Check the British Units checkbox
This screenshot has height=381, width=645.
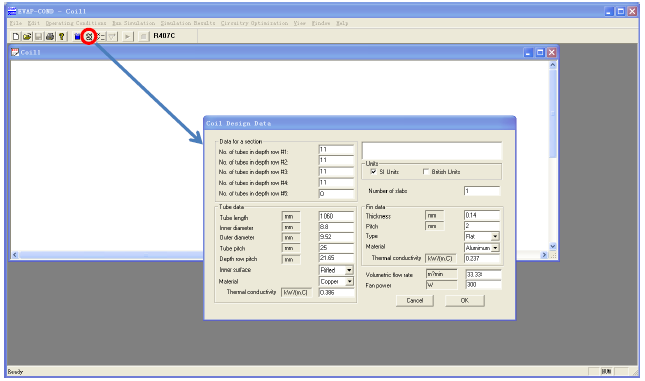(x=426, y=172)
